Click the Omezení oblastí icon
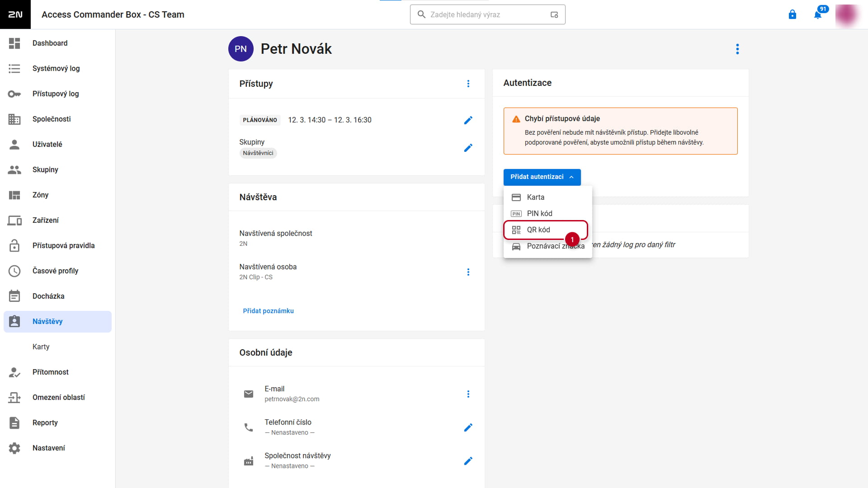Viewport: 868px width, 488px height. point(14,398)
